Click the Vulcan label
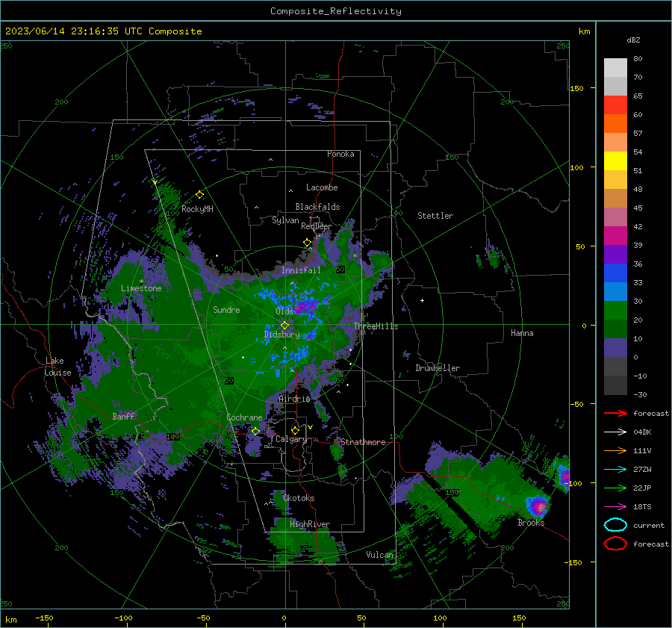Image resolution: width=672 pixels, height=628 pixels. (380, 555)
